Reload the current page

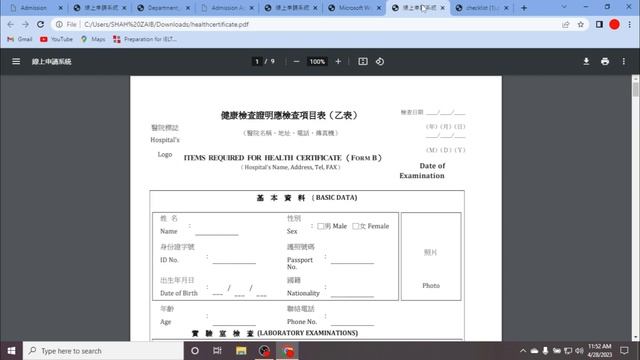pos(40,24)
